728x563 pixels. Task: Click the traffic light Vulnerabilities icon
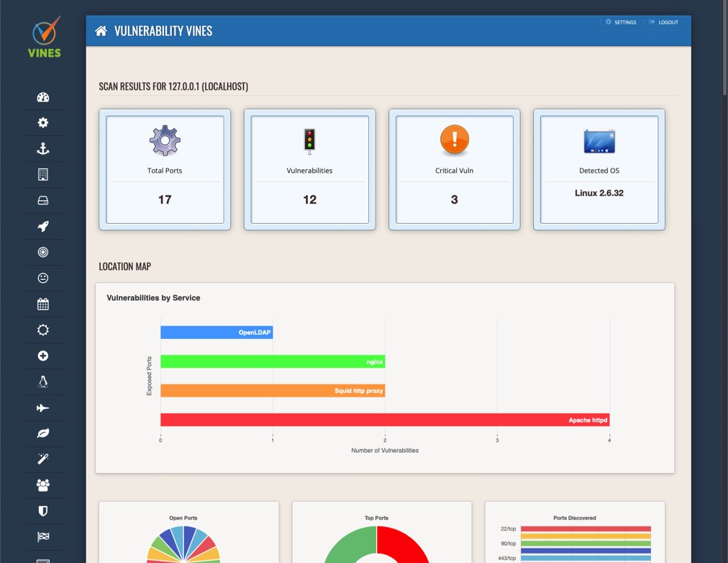pos(309,141)
